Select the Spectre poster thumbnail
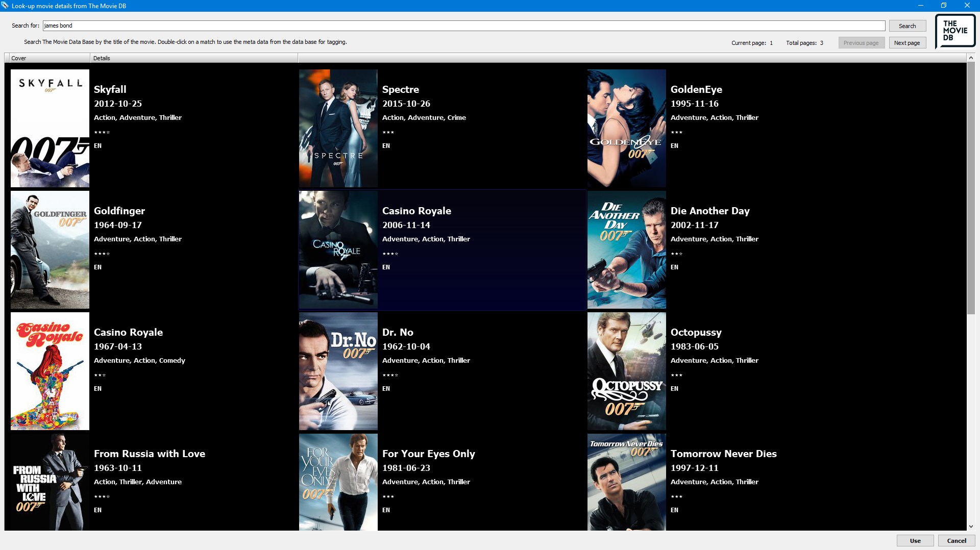 tap(338, 129)
